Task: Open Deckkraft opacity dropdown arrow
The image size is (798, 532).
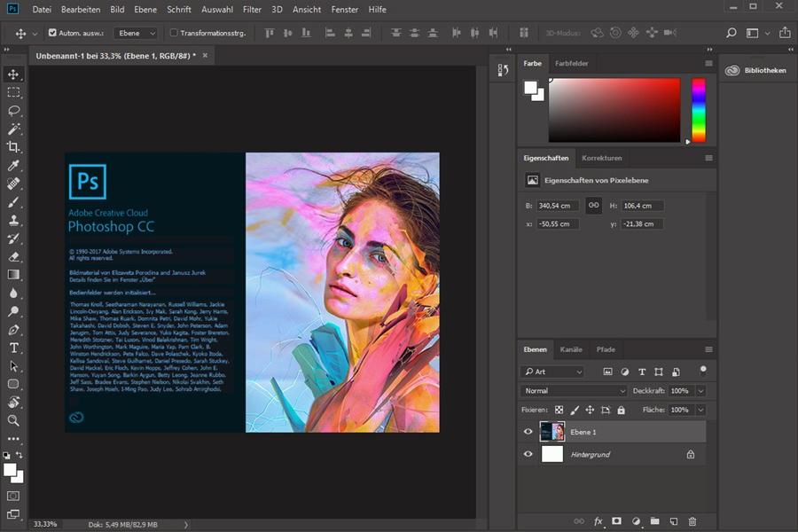Action: (700, 390)
